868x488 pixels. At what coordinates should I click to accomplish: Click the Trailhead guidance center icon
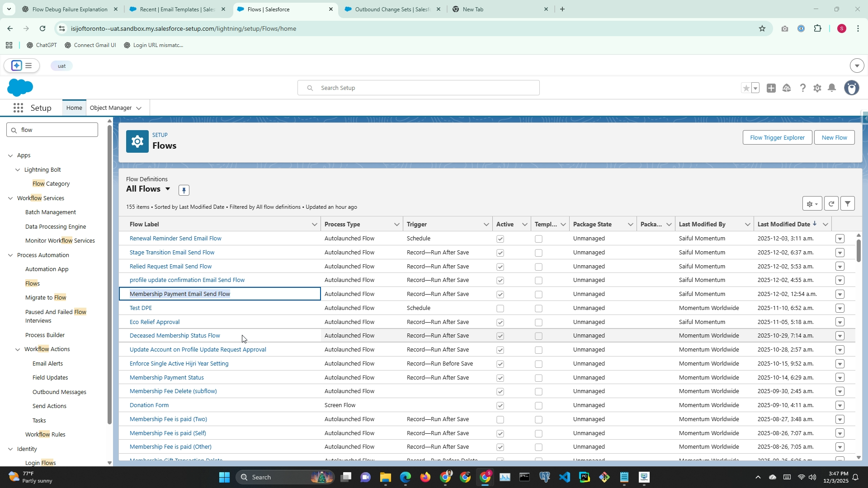[787, 88]
